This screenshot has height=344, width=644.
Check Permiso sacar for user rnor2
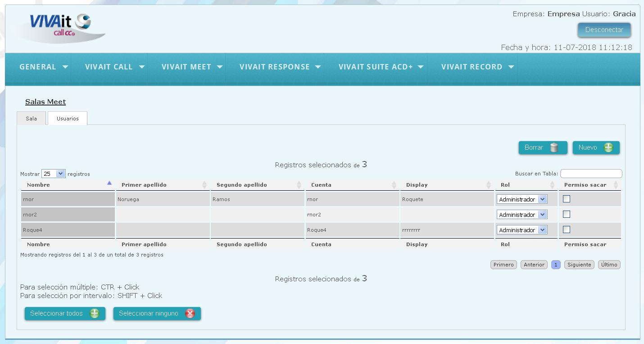pyautogui.click(x=567, y=214)
